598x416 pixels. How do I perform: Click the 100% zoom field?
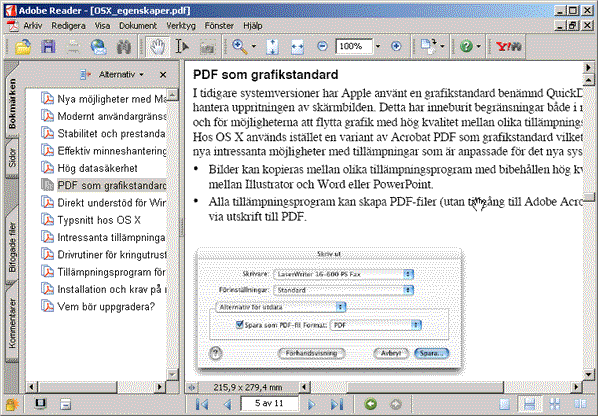(354, 47)
